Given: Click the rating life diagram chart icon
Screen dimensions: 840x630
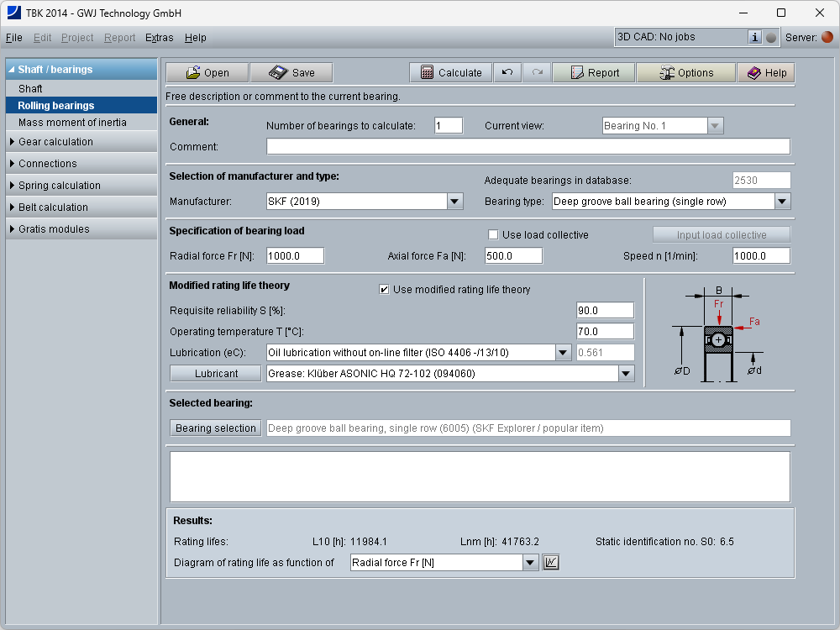Looking at the screenshot, I should point(551,562).
